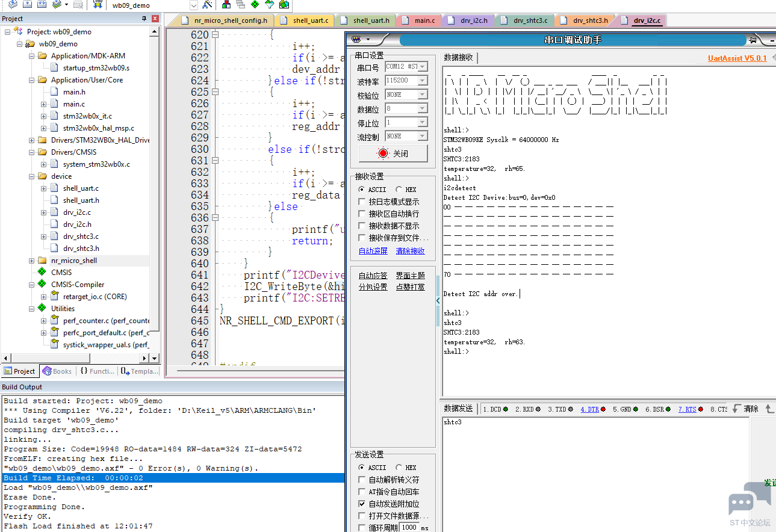Click the Utilities green diamond component

coord(42,308)
